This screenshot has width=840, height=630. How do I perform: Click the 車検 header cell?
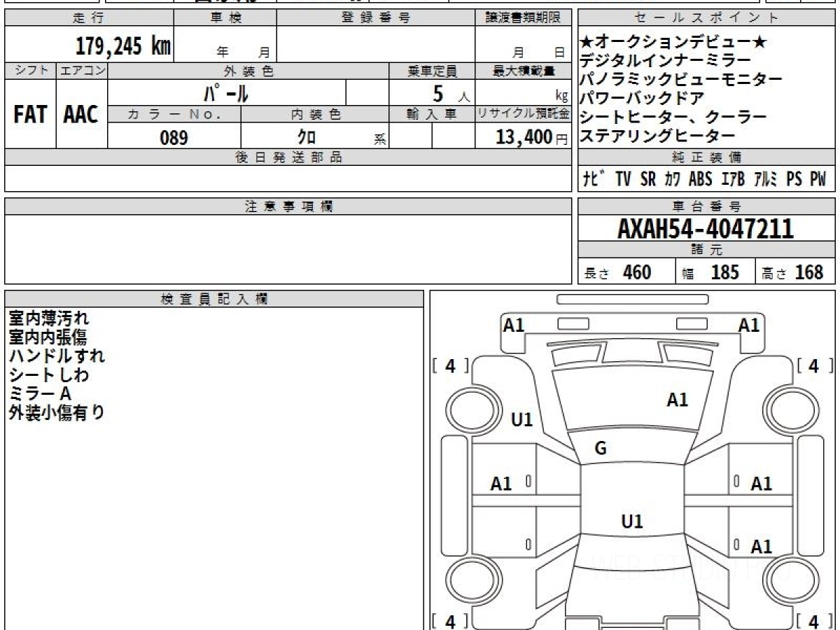pyautogui.click(x=225, y=18)
